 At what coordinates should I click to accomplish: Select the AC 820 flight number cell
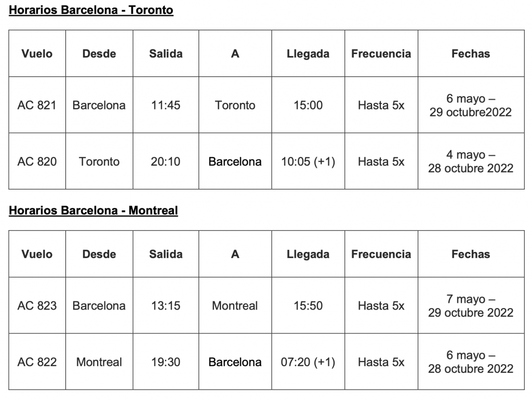(x=37, y=162)
